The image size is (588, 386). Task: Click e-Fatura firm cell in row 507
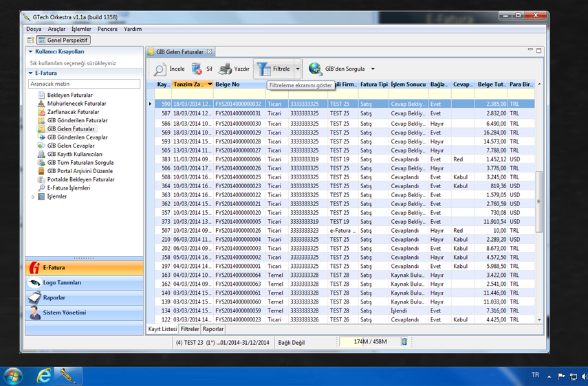click(343, 231)
